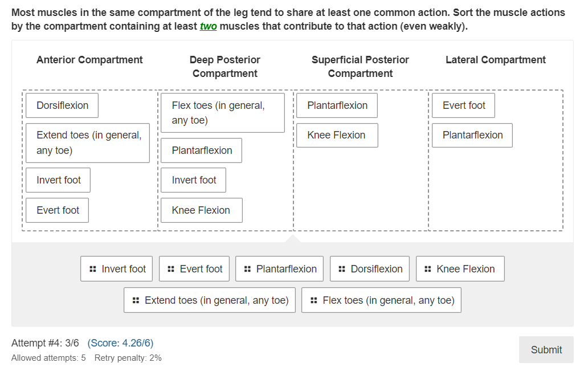This screenshot has width=588, height=375.
Task: Click the drag handle on the bank's Invert foot tile
Action: coord(92,269)
